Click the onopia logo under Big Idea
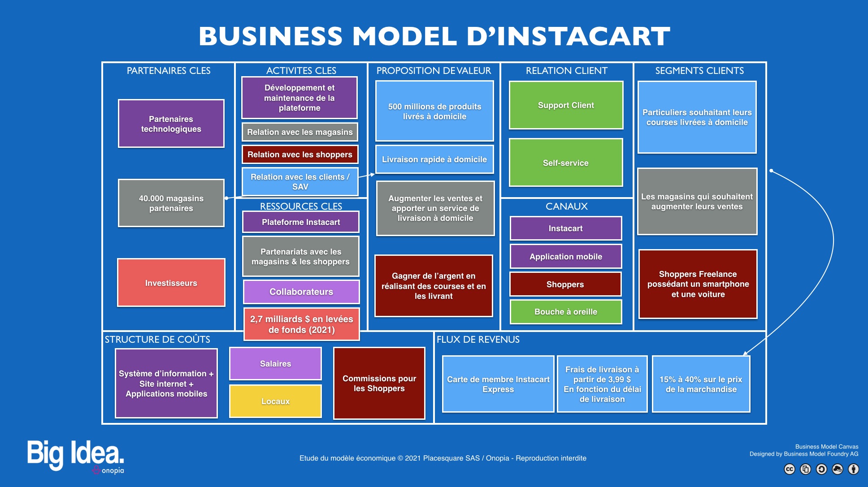Image resolution: width=868 pixels, height=487 pixels. point(108,470)
